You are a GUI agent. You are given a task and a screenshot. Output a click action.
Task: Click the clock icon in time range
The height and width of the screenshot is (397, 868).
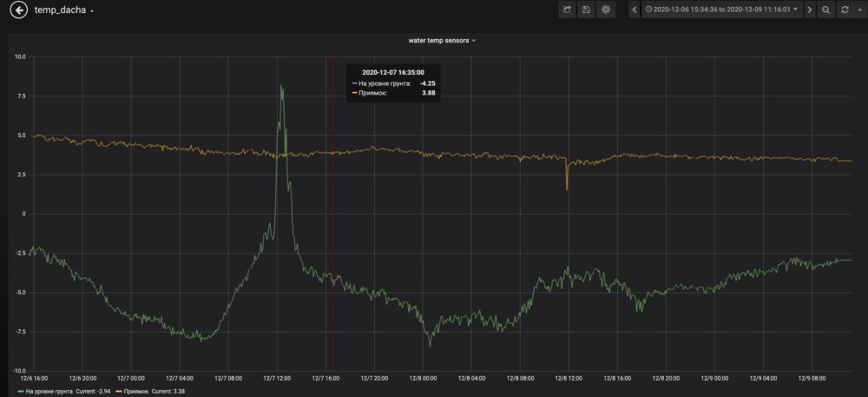coord(648,10)
